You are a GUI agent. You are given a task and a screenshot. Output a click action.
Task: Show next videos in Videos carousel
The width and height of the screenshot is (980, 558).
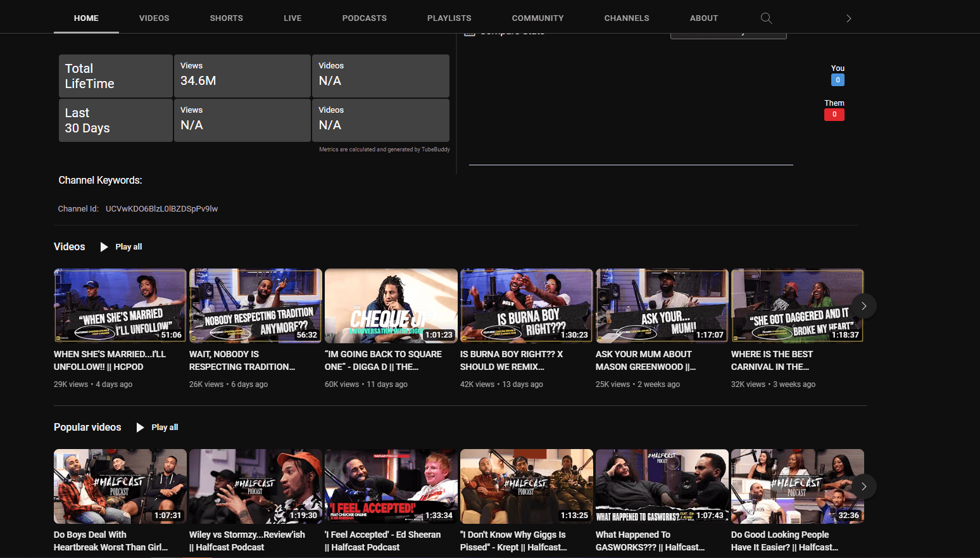click(864, 306)
